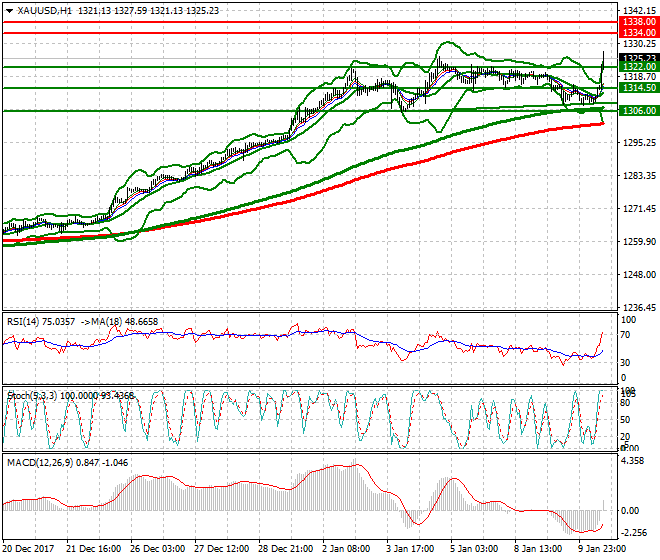This screenshot has width=660, height=560.
Task: Click the 1314.50 green price label
Action: (x=639, y=88)
